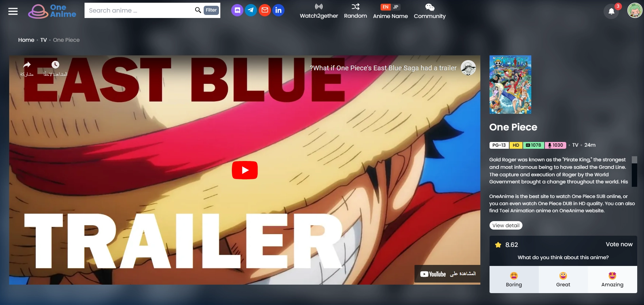This screenshot has width=644, height=305.
Task: Open the video title link at top
Action: [383, 68]
